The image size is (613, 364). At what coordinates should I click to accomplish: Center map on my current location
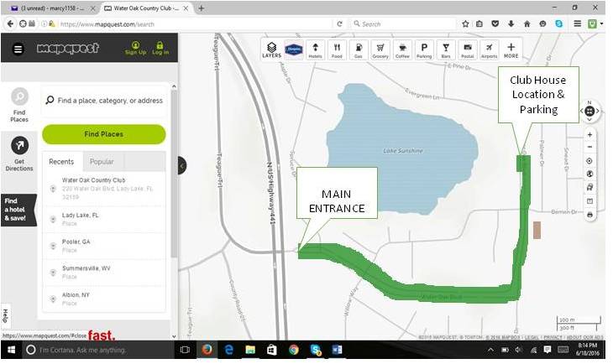(589, 161)
